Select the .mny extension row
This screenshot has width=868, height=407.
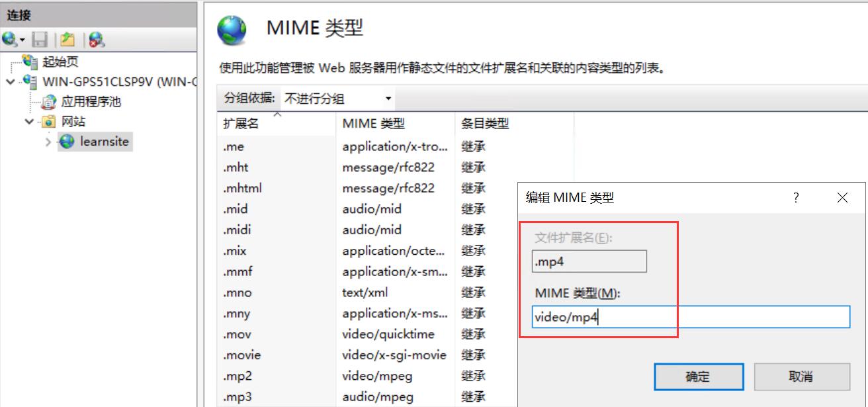(x=237, y=314)
